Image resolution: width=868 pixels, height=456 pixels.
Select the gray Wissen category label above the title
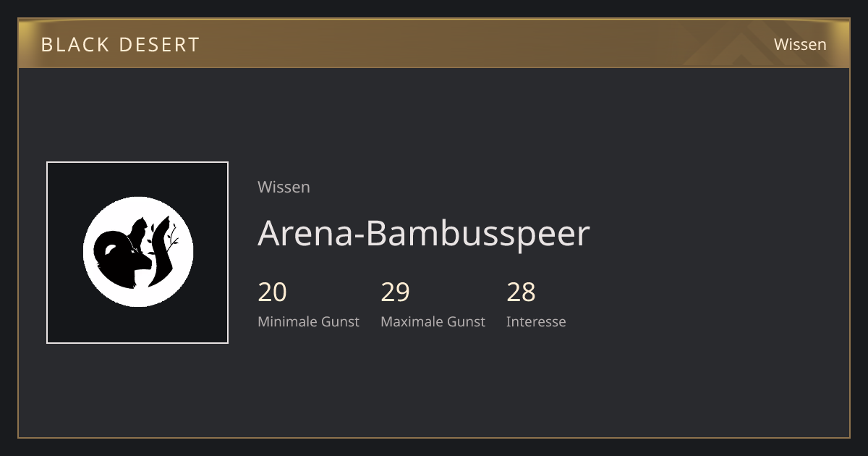pyautogui.click(x=284, y=187)
